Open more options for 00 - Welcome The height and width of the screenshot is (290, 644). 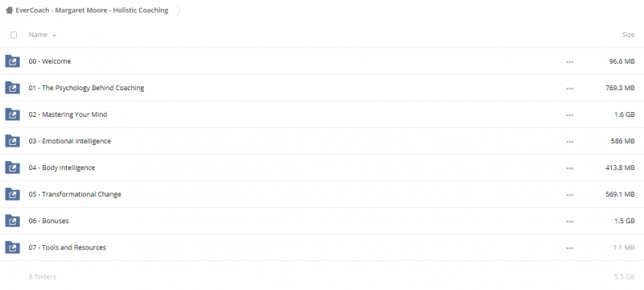570,62
